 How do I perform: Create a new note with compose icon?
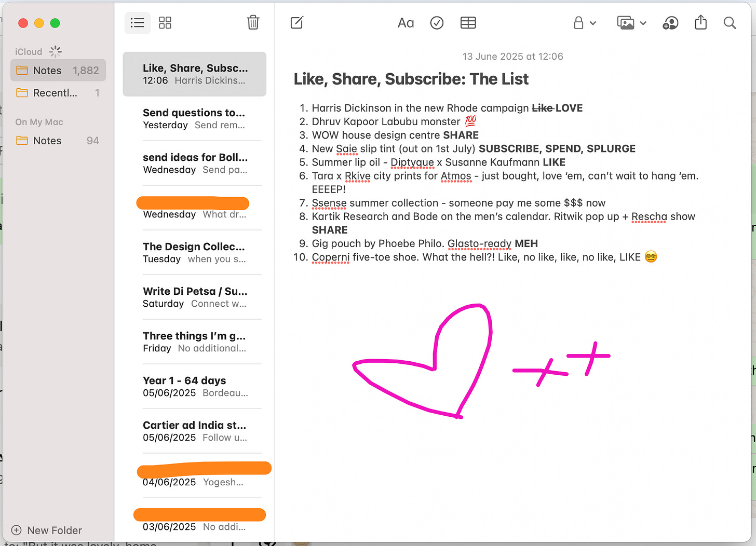pos(297,22)
